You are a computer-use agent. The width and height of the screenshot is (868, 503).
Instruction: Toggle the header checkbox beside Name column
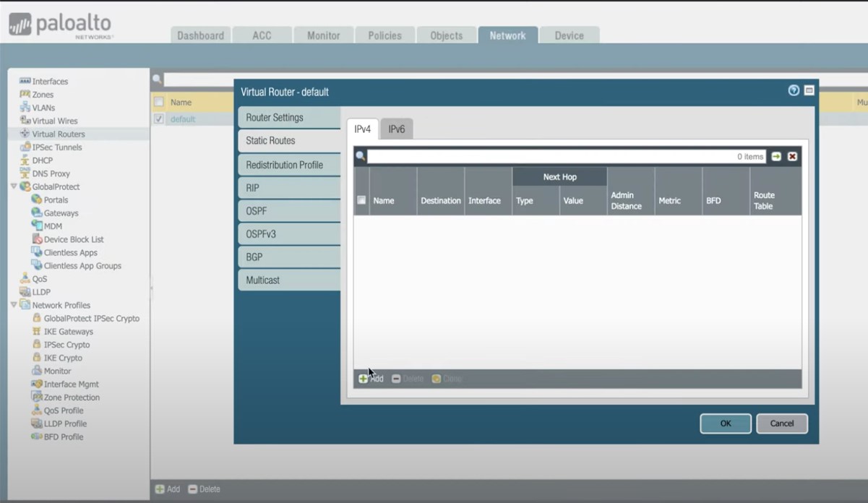click(159, 102)
